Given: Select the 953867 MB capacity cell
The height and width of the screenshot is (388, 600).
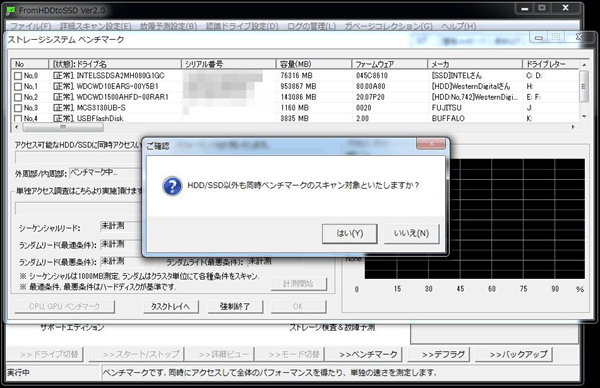Looking at the screenshot, I should [x=298, y=86].
